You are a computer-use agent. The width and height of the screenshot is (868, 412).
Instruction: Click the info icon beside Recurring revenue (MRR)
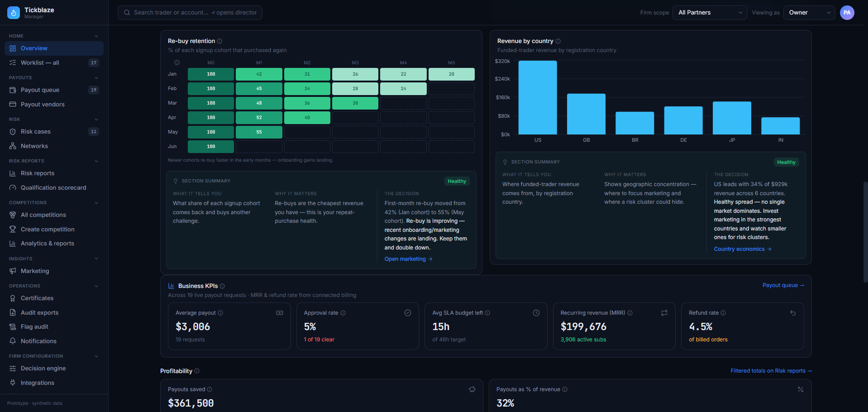tap(630, 313)
